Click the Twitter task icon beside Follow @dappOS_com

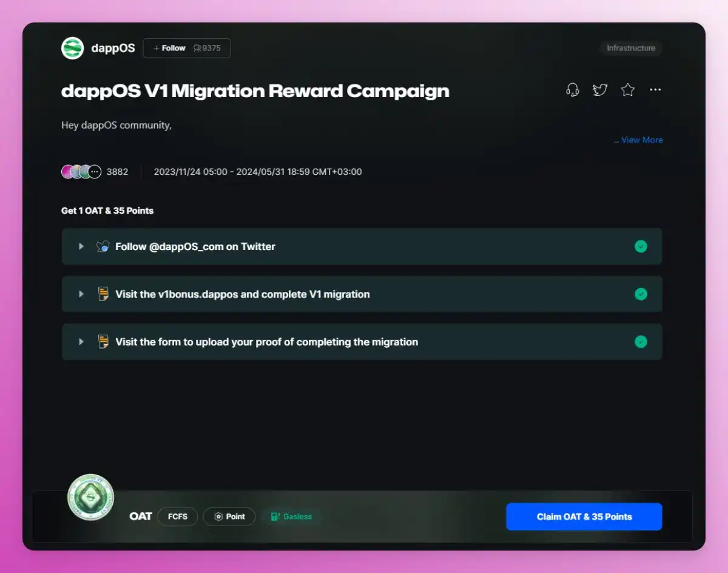[103, 246]
